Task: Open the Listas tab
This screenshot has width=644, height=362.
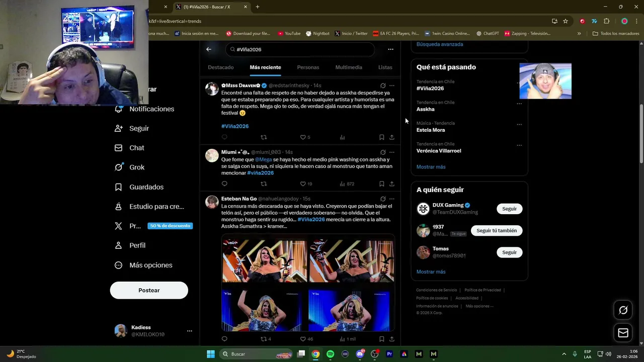Action: coord(385,67)
